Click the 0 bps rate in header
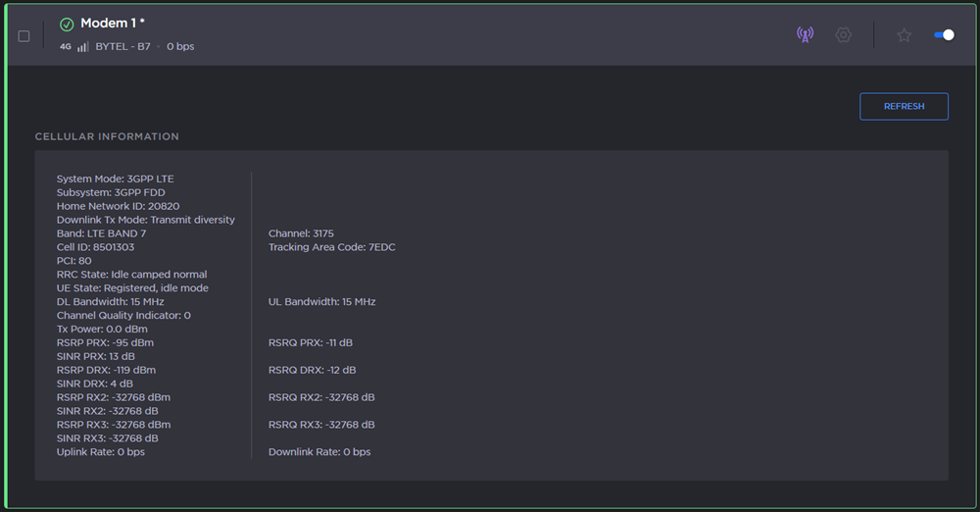Viewport: 980px width, 512px height. pos(180,46)
